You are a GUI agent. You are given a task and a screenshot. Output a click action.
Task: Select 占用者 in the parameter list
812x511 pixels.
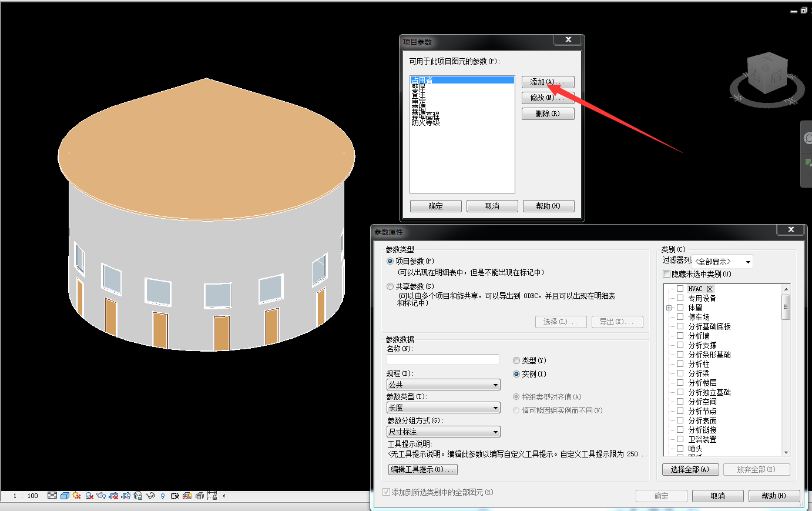click(x=462, y=80)
